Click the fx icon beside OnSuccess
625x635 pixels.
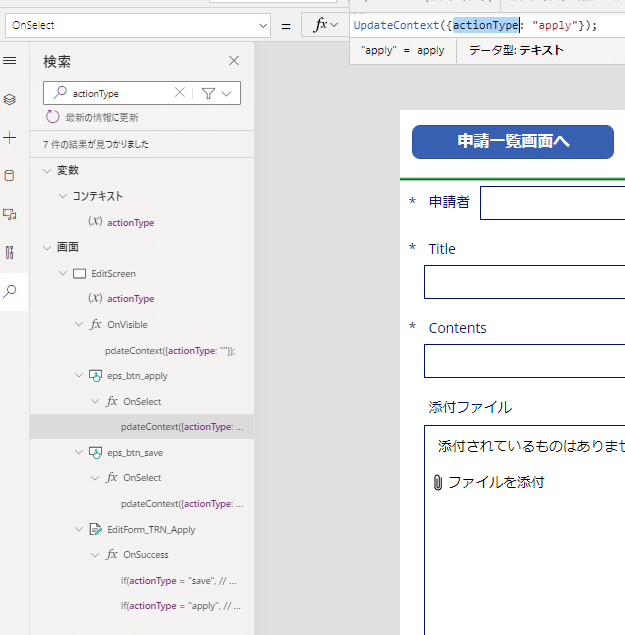pos(112,554)
